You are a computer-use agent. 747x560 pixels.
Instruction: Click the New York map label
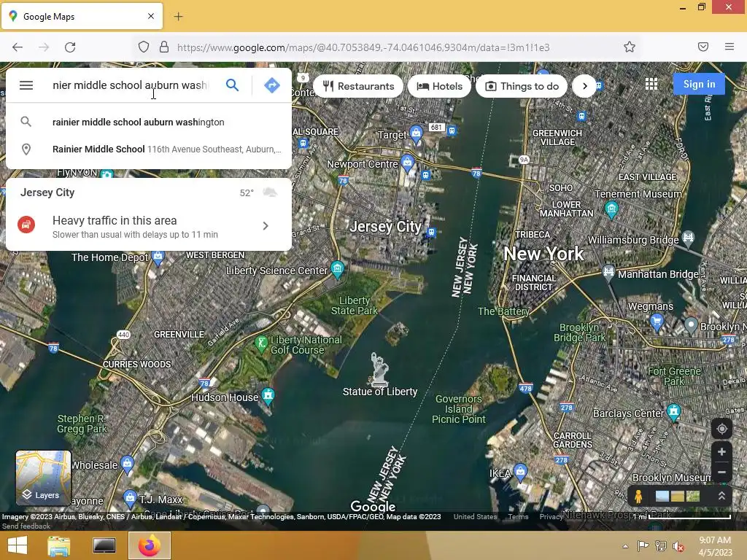point(543,254)
